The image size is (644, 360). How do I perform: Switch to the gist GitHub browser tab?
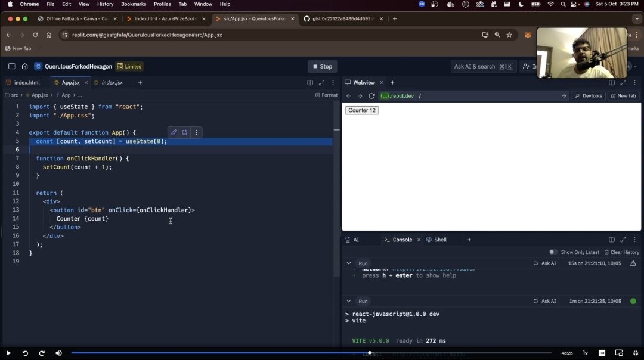[343, 19]
